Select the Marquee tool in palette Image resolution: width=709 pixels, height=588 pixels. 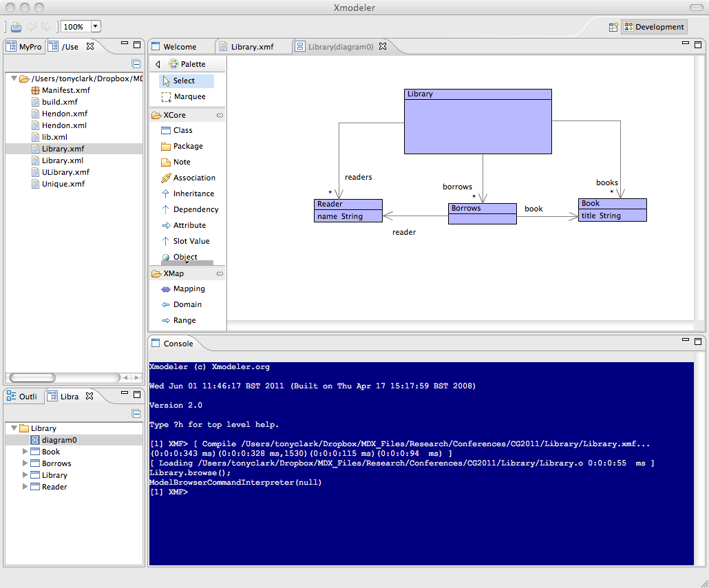(189, 96)
